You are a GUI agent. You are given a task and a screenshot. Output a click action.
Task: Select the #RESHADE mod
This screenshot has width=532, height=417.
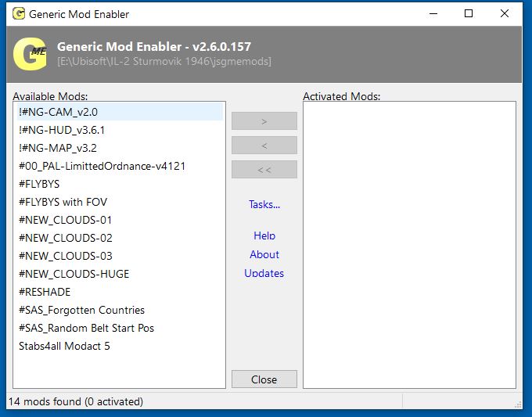[120, 292]
